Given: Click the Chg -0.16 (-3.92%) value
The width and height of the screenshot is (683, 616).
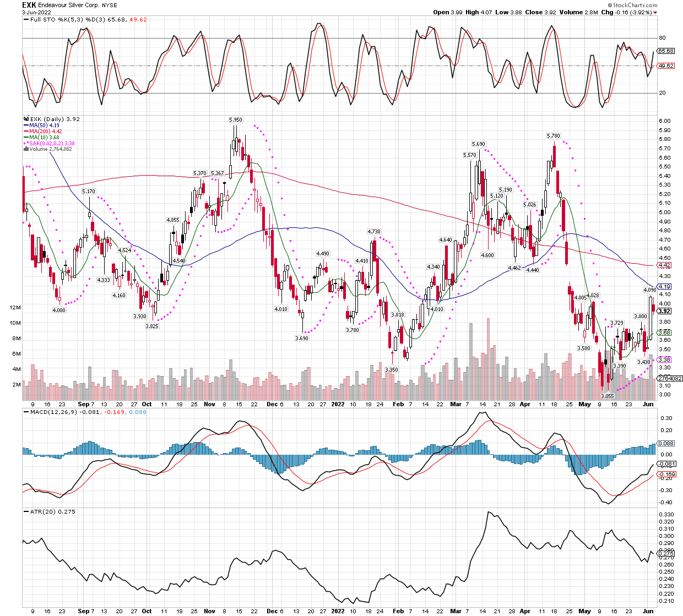Looking at the screenshot, I should click(x=627, y=12).
